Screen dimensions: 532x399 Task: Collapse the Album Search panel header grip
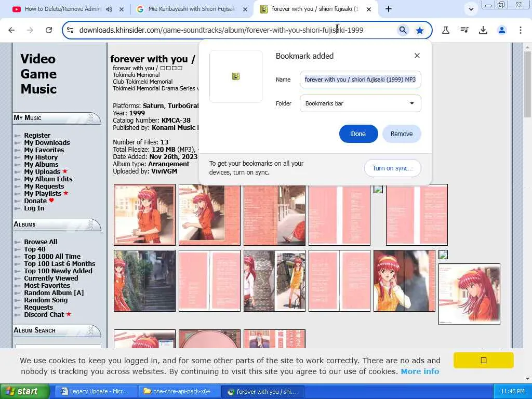(x=90, y=330)
